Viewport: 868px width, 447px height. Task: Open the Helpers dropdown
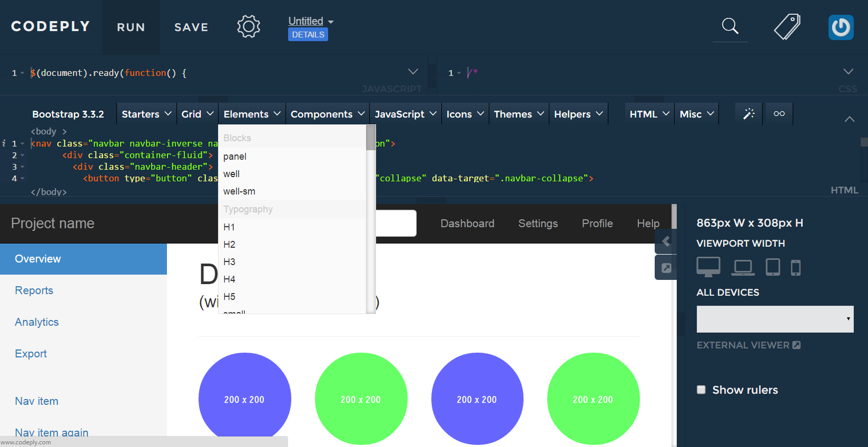(x=578, y=114)
